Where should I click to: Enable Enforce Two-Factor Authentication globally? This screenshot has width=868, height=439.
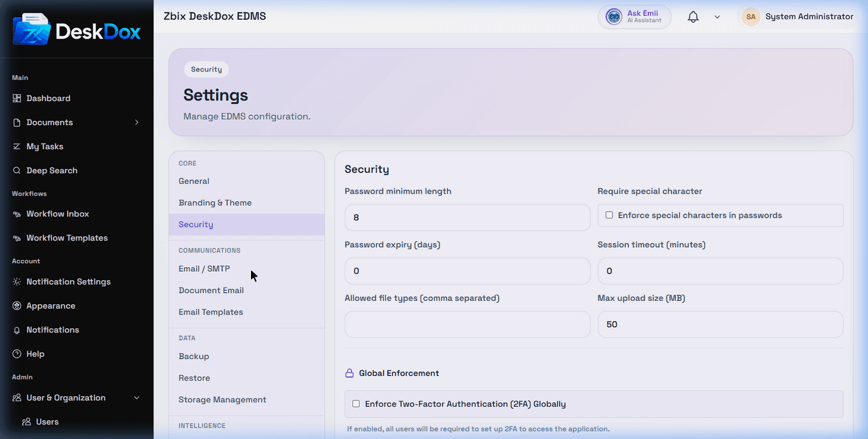tap(356, 404)
